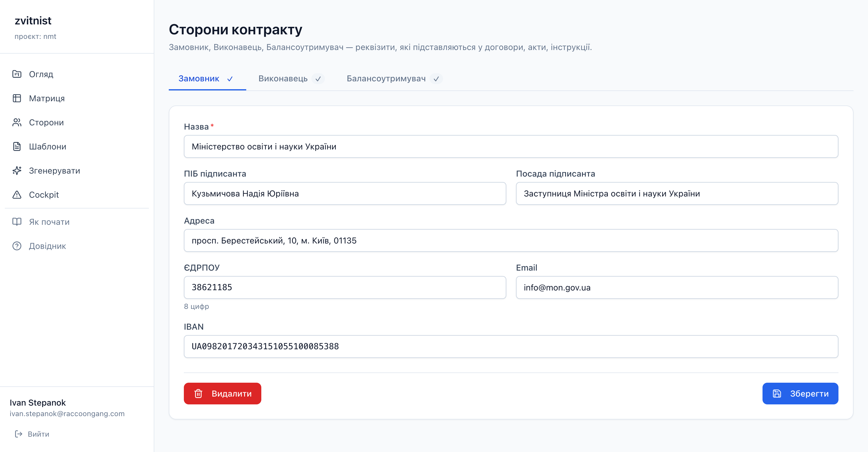Image resolution: width=868 pixels, height=452 pixels.
Task: Open the Шаблони document icon
Action: (17, 146)
